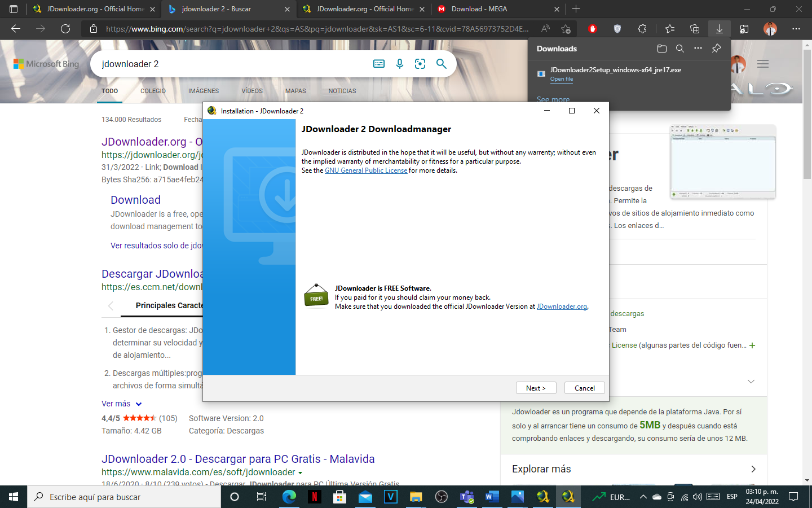Select the COLEGIO search tab
The image size is (812, 508).
point(153,91)
